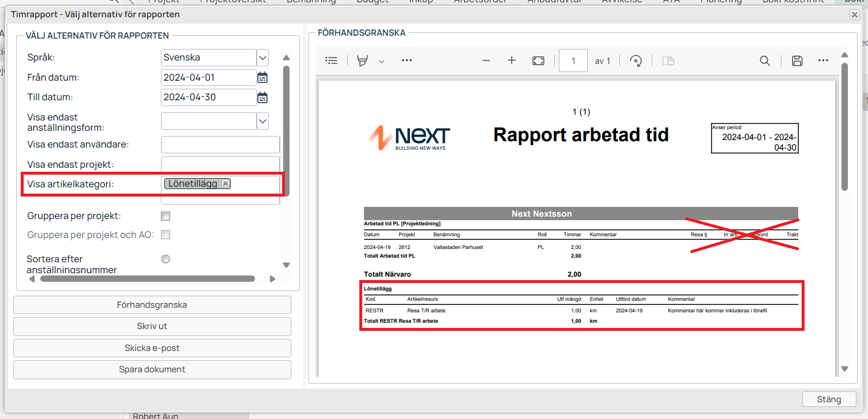Click the Förhandsgranska button

152,305
